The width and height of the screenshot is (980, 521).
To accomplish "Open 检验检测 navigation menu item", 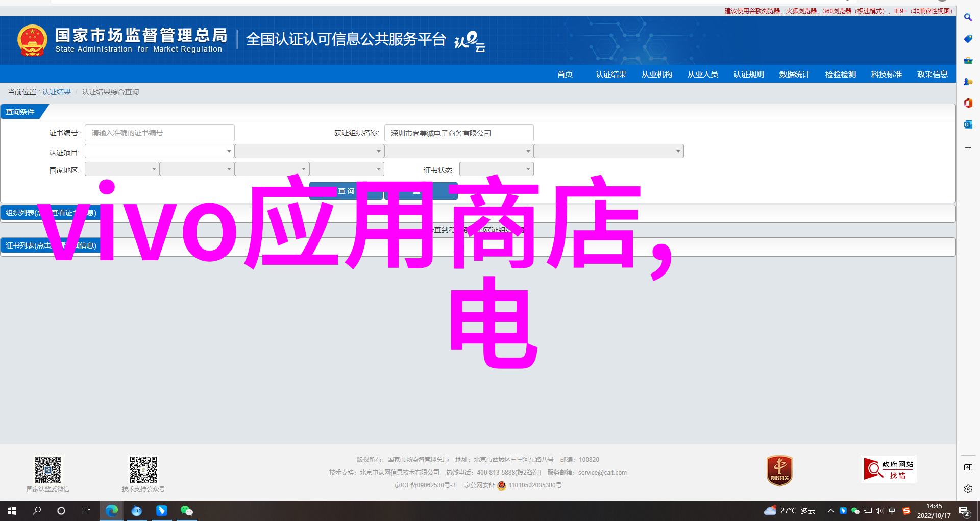I will point(841,75).
